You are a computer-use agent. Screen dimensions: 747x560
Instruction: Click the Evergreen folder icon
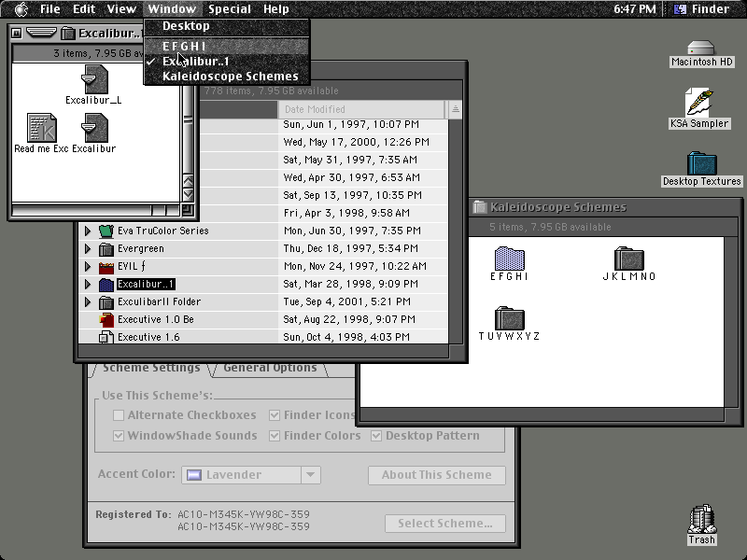[x=106, y=249]
